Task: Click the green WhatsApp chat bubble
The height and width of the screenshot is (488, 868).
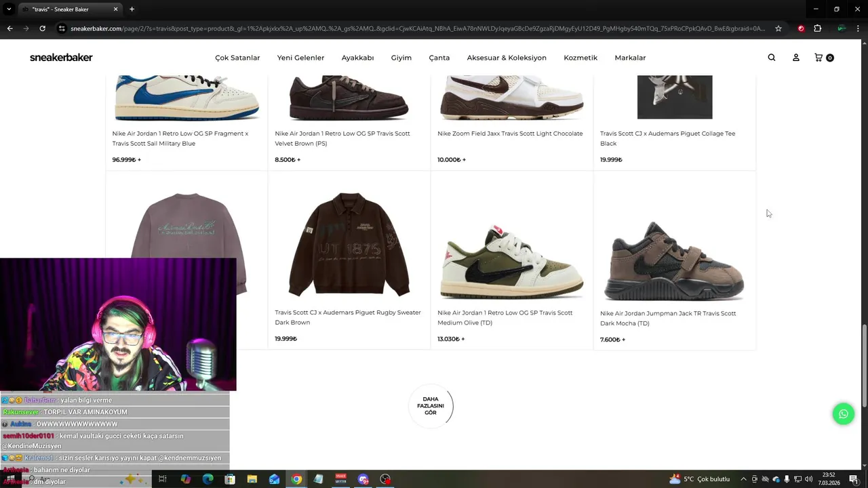Action: point(844,413)
